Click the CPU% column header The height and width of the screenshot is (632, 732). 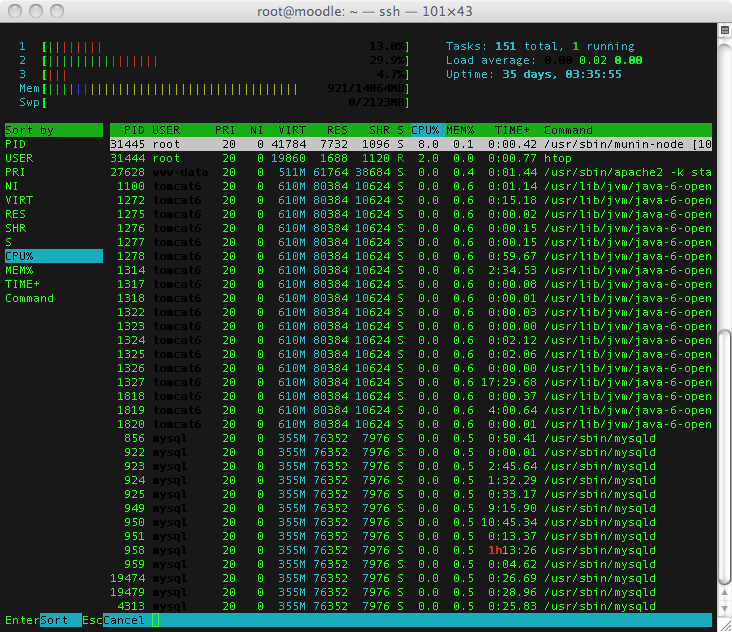coord(427,130)
